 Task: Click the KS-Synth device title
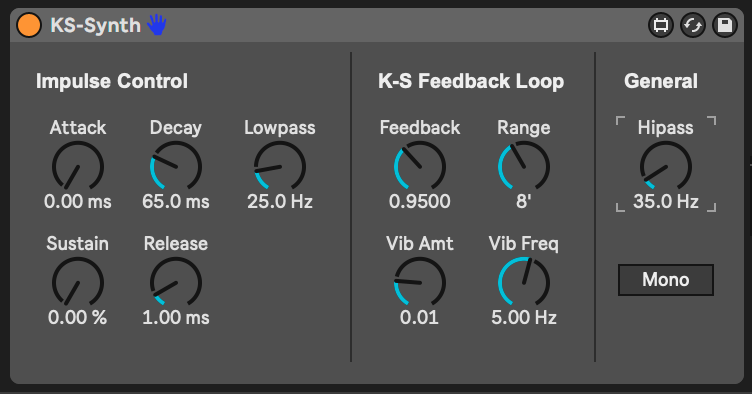[95, 25]
